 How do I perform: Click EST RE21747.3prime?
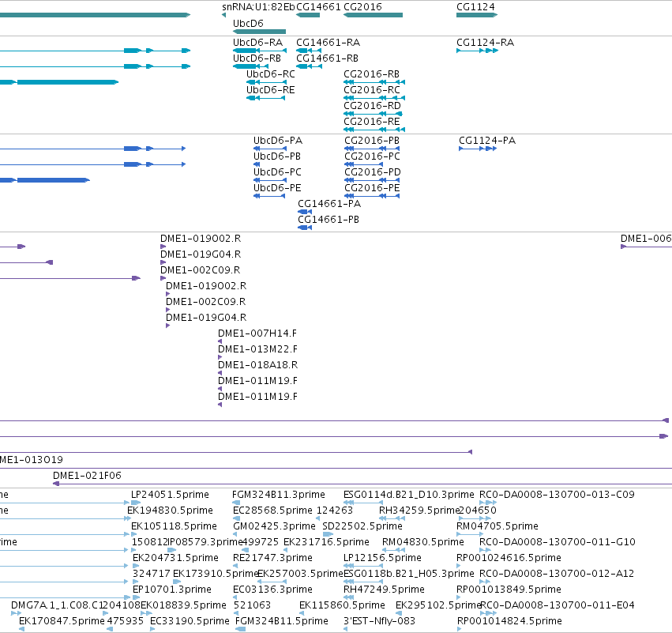tap(272, 558)
